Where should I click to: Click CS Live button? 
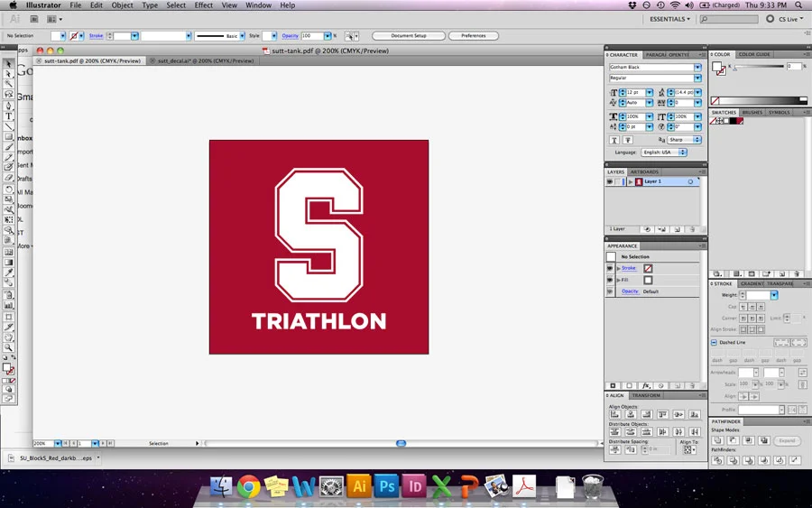pos(785,19)
